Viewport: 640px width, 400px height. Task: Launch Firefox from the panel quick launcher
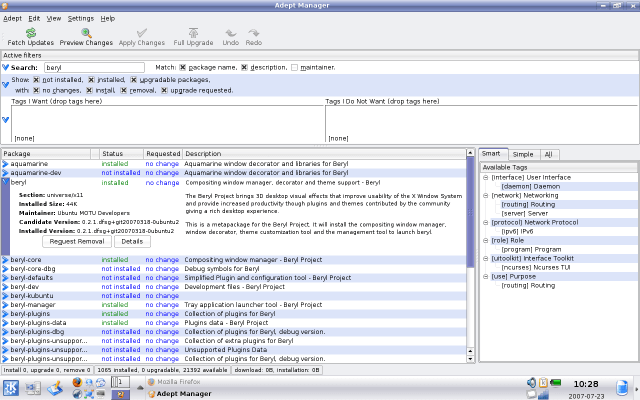tap(77, 382)
